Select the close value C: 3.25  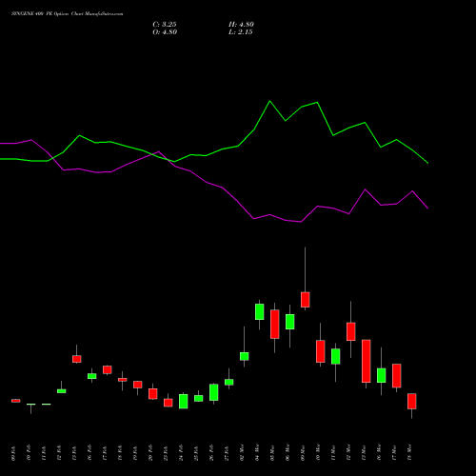tap(165, 25)
